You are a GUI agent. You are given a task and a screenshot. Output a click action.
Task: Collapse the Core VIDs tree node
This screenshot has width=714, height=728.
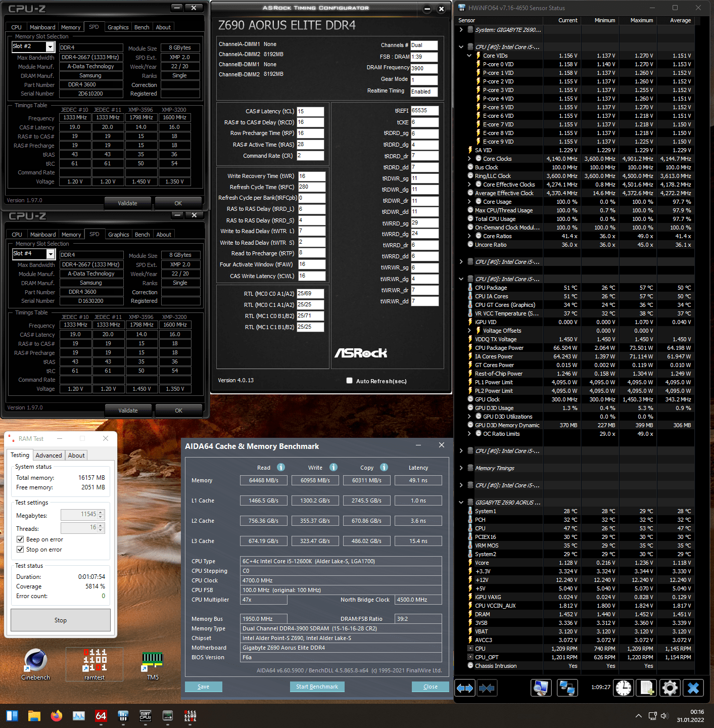coord(469,56)
